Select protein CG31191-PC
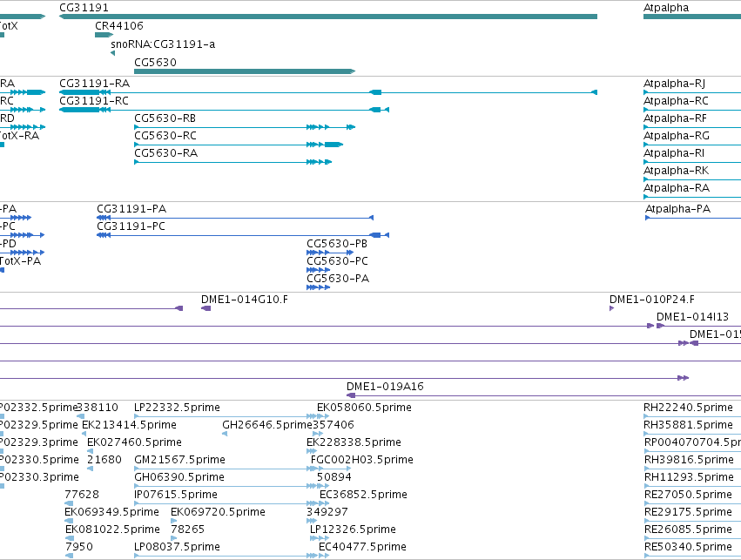This screenshot has width=741, height=560. tap(131, 226)
